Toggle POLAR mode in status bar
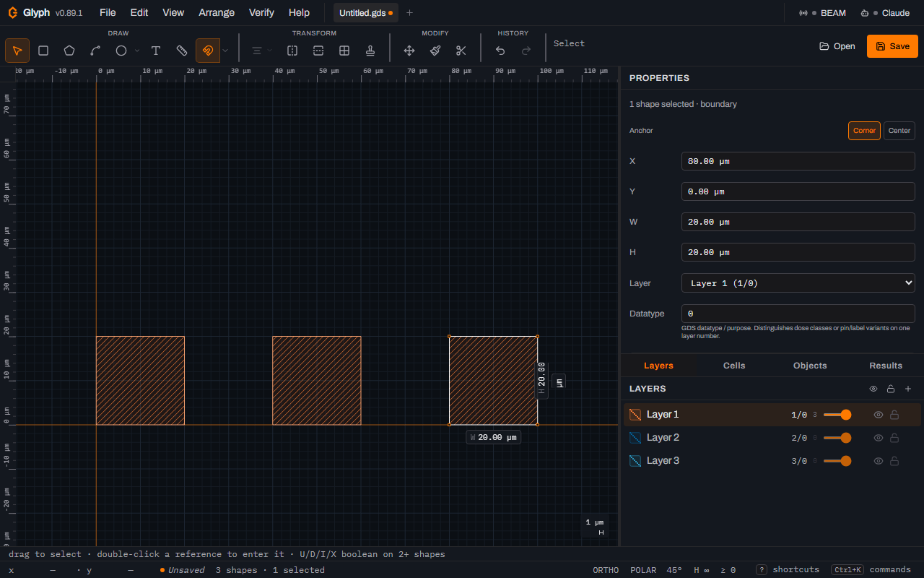 [643, 570]
